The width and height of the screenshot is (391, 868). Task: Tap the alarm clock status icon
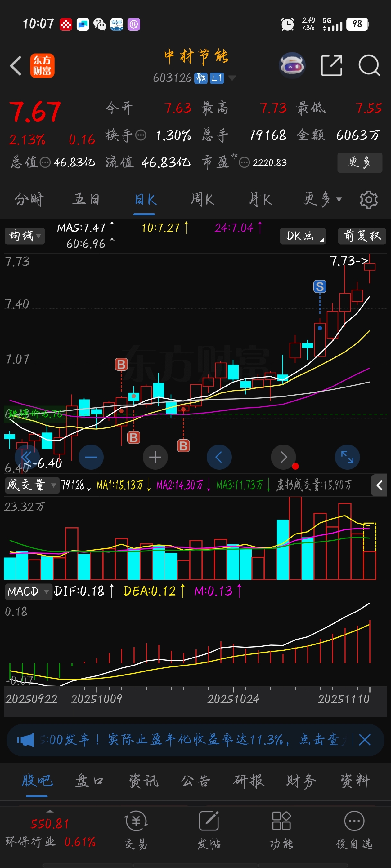pyautogui.click(x=287, y=24)
